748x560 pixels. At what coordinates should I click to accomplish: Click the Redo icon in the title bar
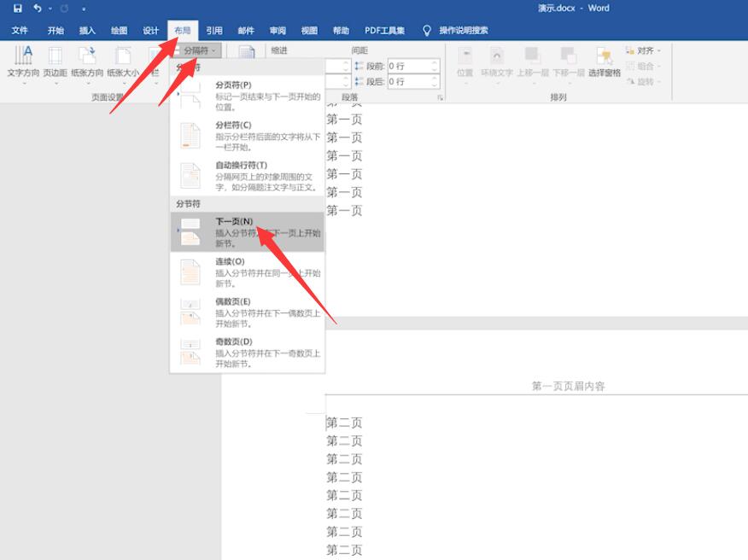[x=64, y=8]
